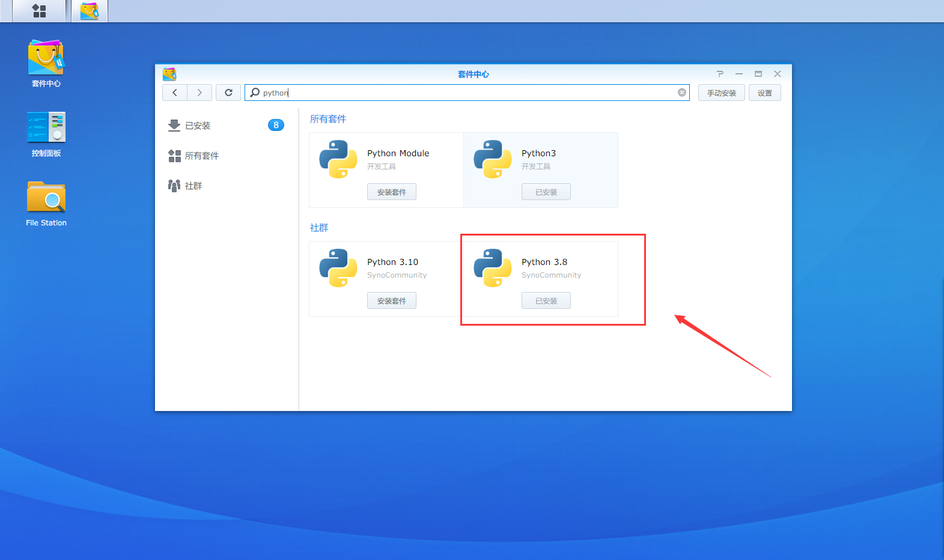This screenshot has height=560, width=944.
Task: Click the Package Center taskbar icon
Action: coord(90,11)
